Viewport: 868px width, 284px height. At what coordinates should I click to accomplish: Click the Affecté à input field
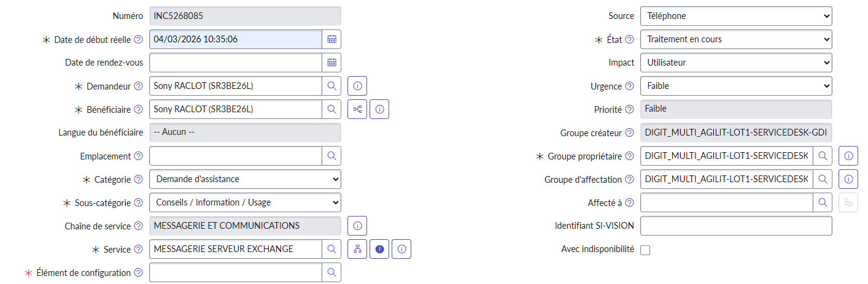(726, 203)
